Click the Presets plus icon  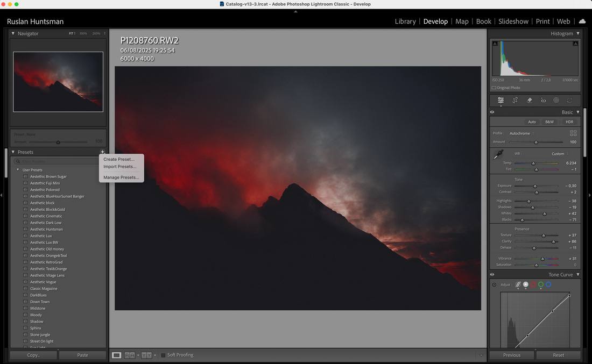coord(102,152)
